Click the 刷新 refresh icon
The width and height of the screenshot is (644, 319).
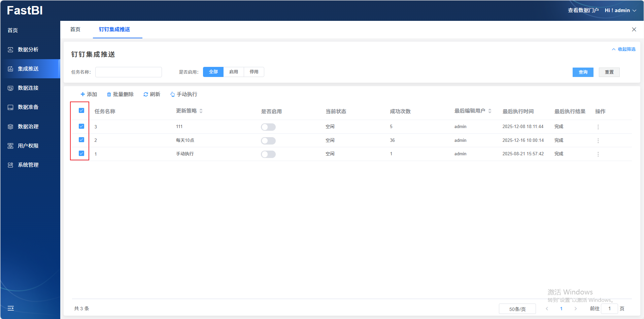[x=146, y=94]
